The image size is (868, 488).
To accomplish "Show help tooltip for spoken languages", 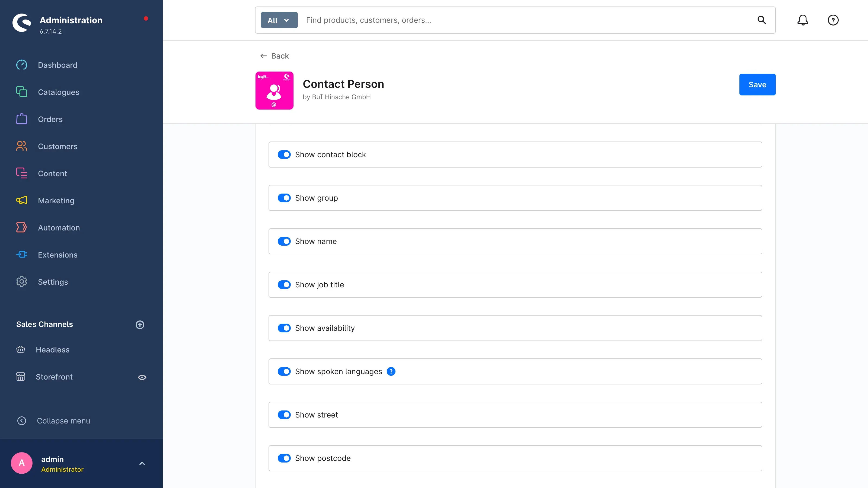I will click(x=391, y=371).
